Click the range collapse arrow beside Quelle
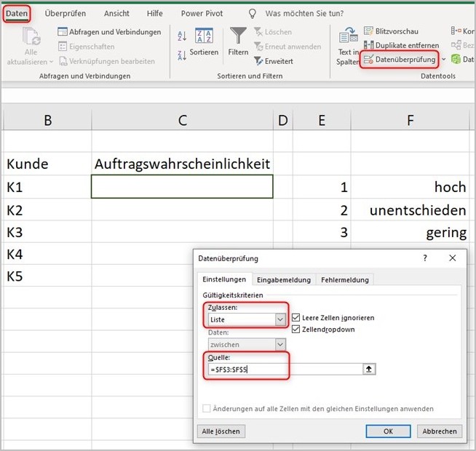This screenshot has height=451, width=476. click(369, 369)
